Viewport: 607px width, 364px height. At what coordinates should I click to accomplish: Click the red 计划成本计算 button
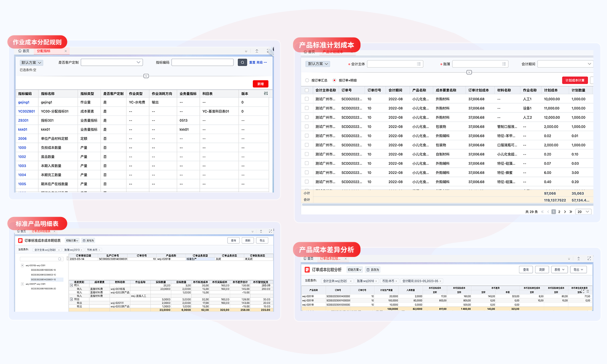pyautogui.click(x=575, y=80)
